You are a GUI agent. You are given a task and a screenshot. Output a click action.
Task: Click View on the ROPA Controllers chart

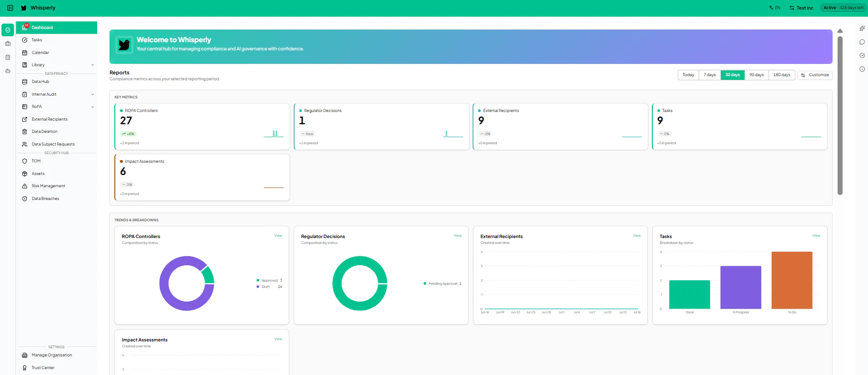(x=278, y=236)
